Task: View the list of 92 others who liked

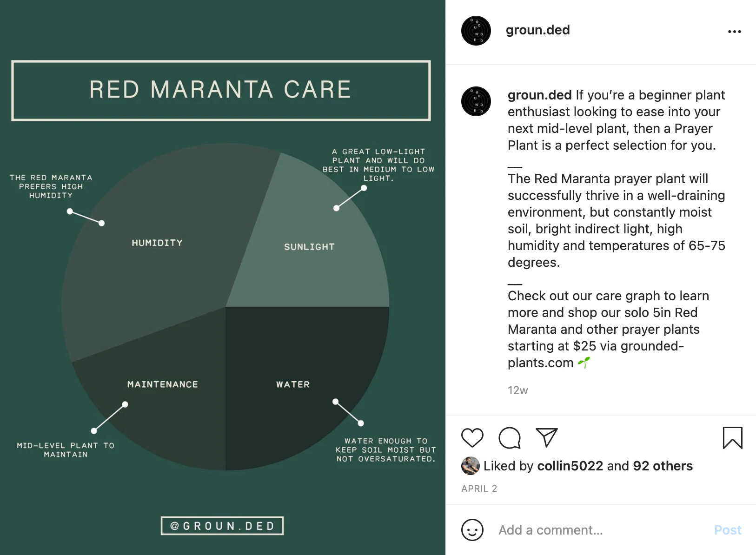Action: pyautogui.click(x=663, y=466)
